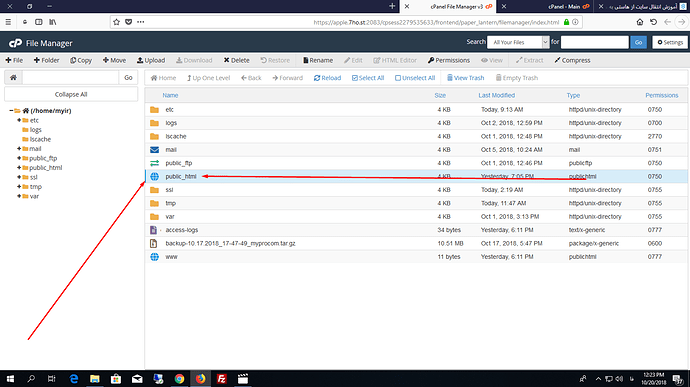The image size is (690, 387).
Task: Click Select All files checkbox
Action: [x=368, y=78]
